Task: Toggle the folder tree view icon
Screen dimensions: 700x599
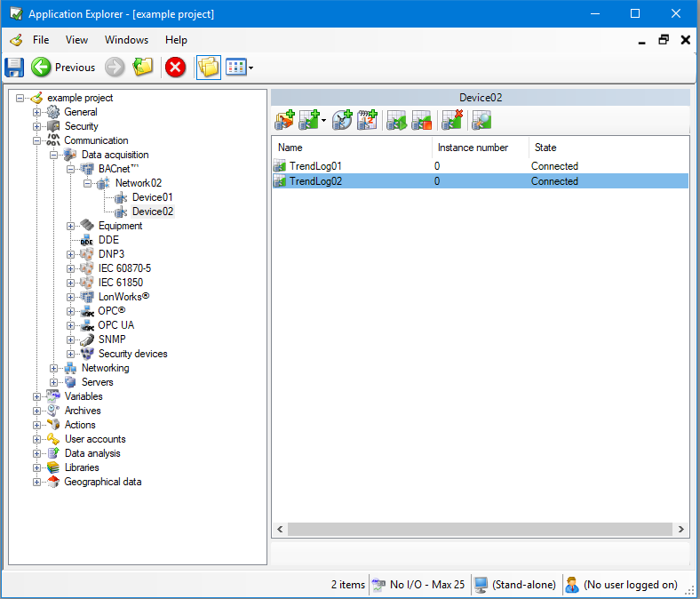Action: (208, 68)
